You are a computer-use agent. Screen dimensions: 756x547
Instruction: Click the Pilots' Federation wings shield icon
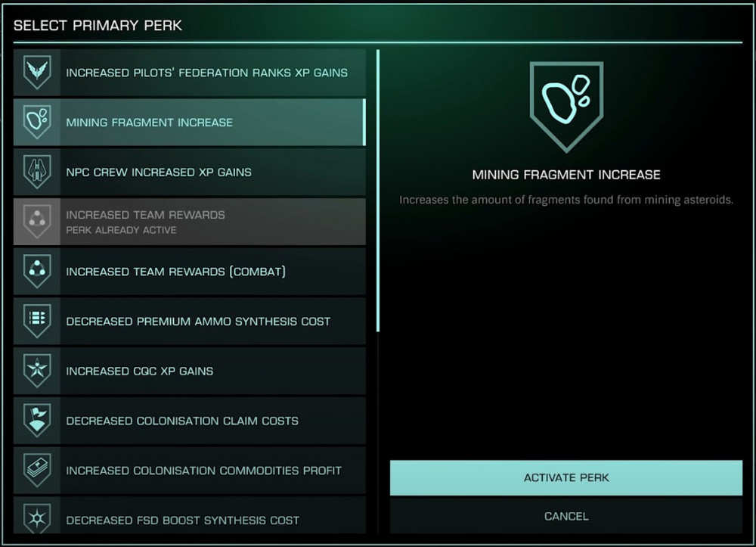[x=37, y=73]
